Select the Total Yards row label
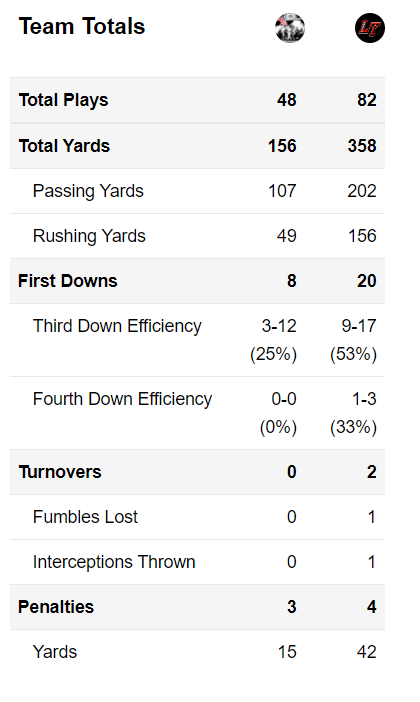This screenshot has height=702, width=420. coord(64,146)
